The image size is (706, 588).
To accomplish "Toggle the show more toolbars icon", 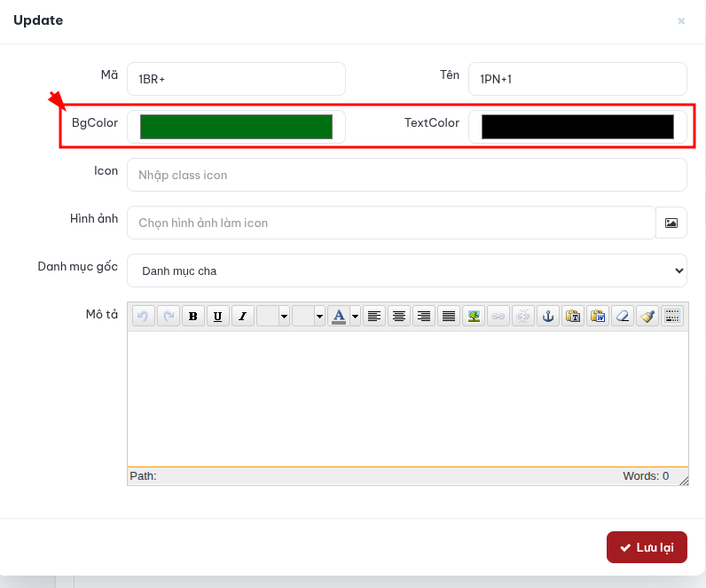I will click(672, 316).
